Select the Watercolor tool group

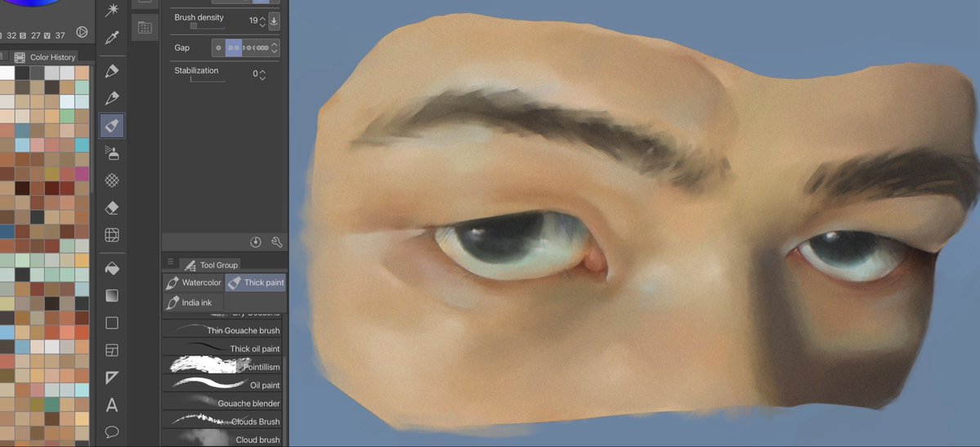tap(194, 283)
